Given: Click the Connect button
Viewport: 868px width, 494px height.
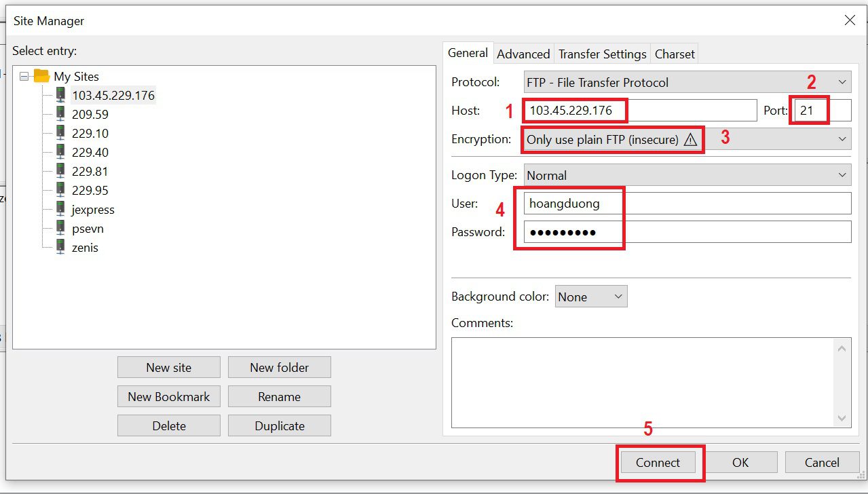Looking at the screenshot, I should 658,462.
